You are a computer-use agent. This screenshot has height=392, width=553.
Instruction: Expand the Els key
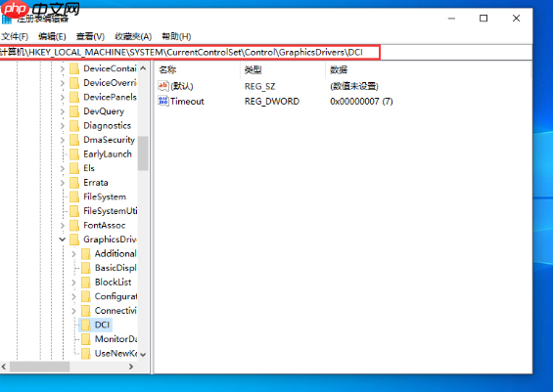pos(63,168)
